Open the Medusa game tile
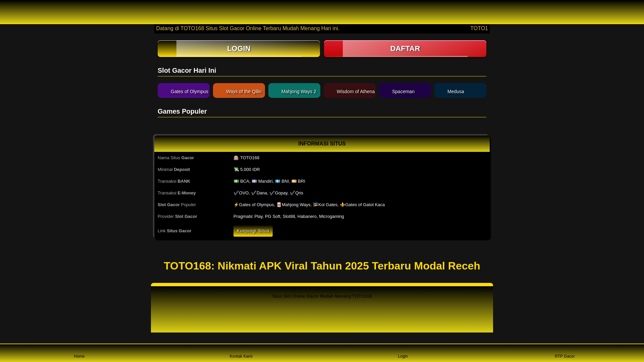The height and width of the screenshot is (362, 644). [460, 90]
